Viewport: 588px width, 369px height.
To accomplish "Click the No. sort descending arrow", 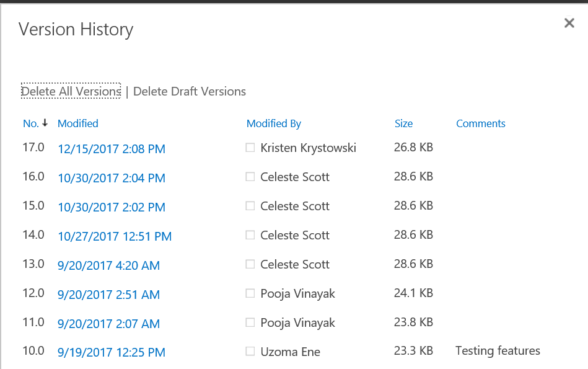I will 45,123.
